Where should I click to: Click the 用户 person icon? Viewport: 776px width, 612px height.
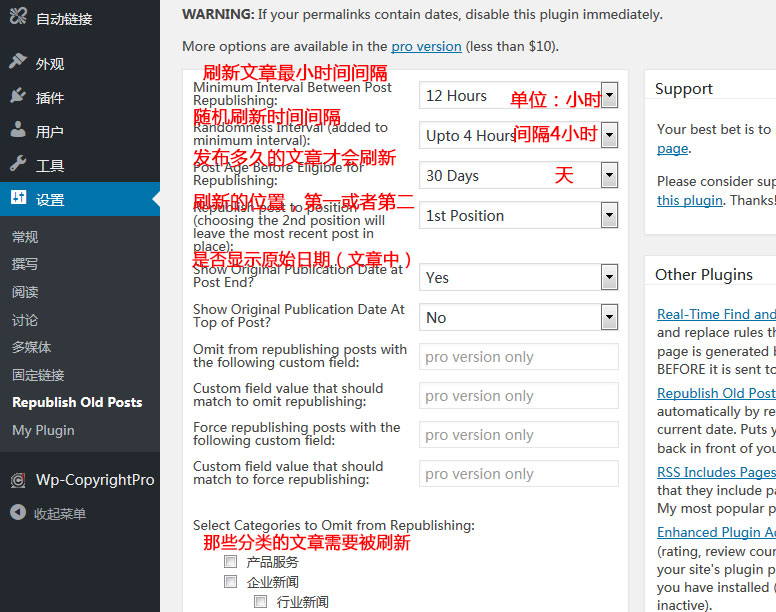(18, 131)
